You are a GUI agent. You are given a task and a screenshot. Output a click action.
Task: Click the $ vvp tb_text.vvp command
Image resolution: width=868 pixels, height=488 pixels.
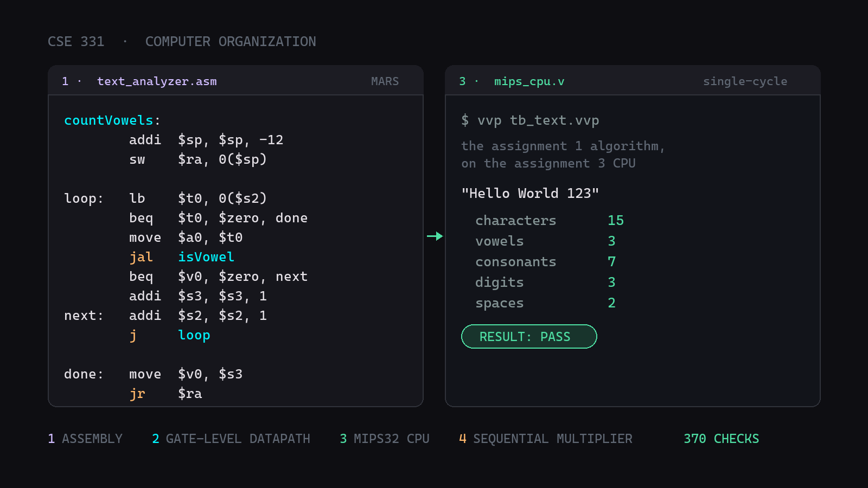(x=530, y=120)
